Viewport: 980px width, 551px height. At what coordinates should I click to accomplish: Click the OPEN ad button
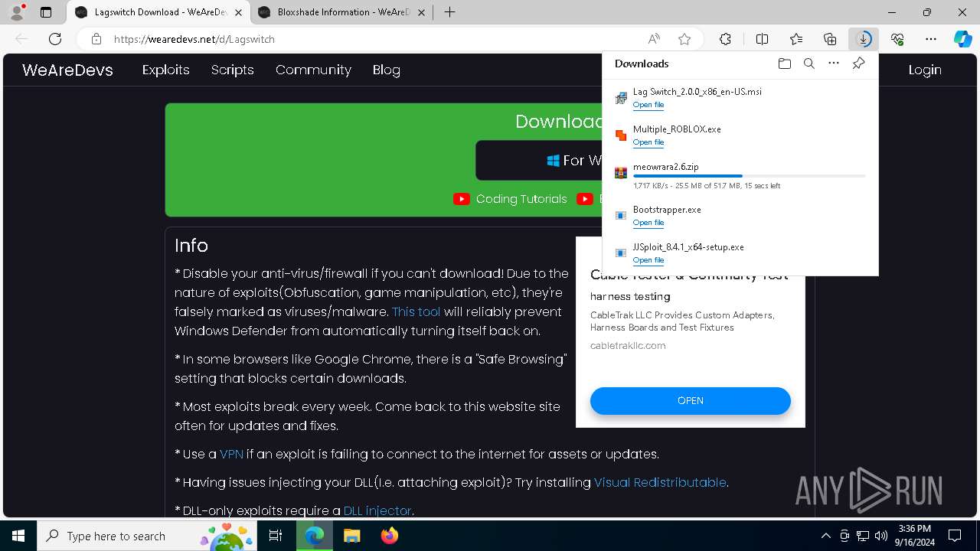coord(691,401)
